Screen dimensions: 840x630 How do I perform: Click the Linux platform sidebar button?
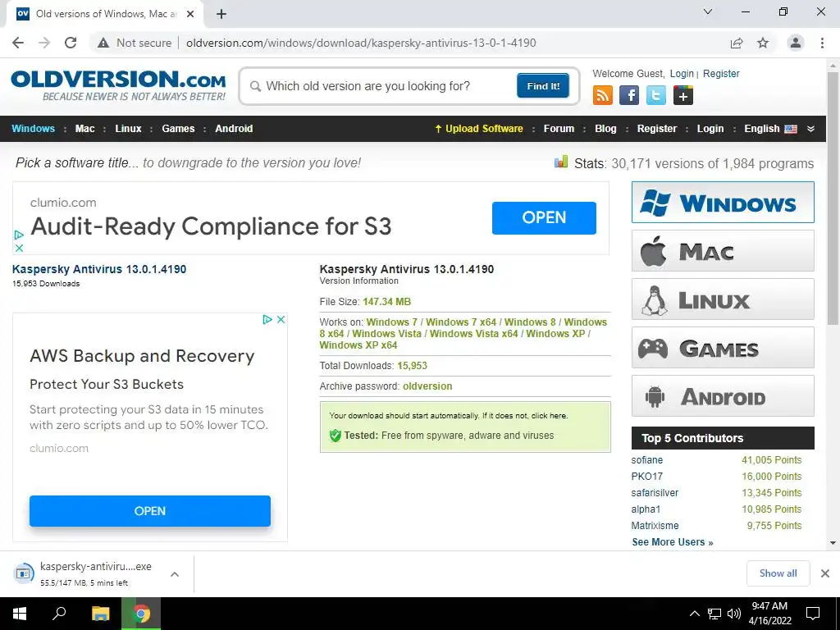(723, 299)
